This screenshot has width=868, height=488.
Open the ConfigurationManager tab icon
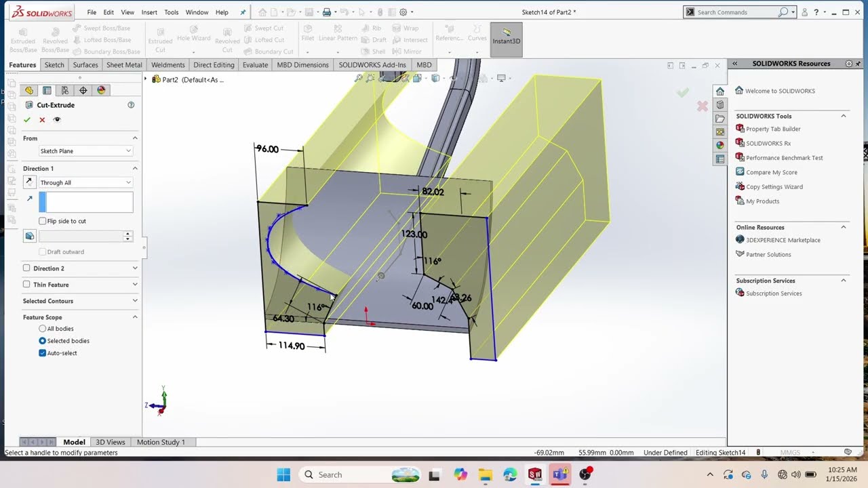pos(64,90)
